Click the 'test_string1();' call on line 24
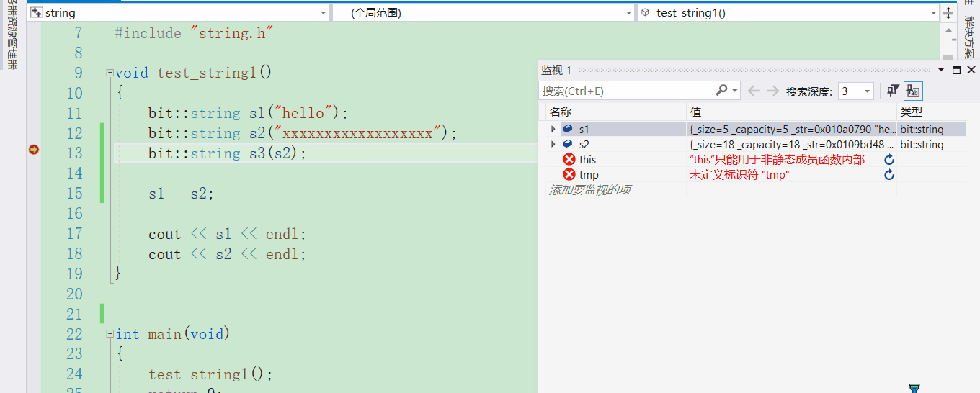The height and width of the screenshot is (393, 980). [x=211, y=374]
